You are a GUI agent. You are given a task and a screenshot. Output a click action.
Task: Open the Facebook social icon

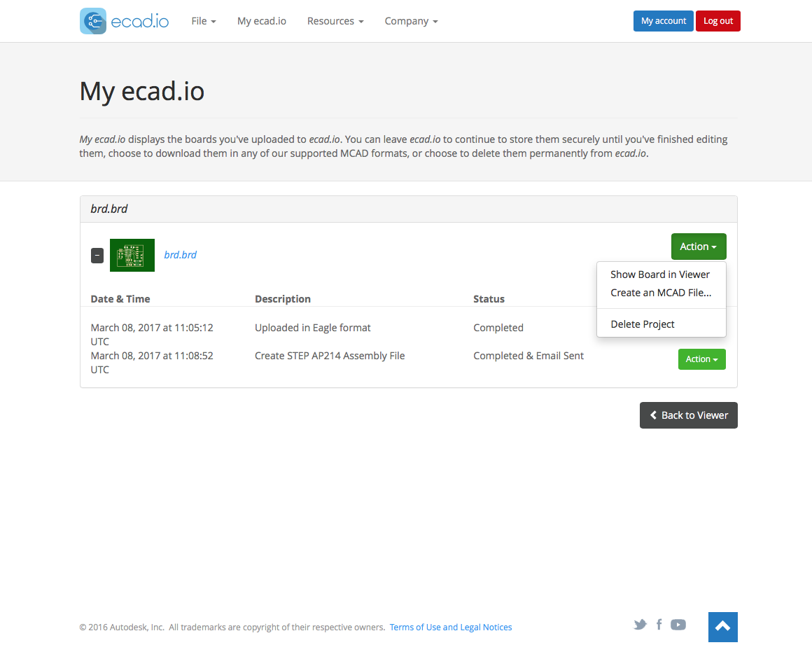(x=659, y=624)
